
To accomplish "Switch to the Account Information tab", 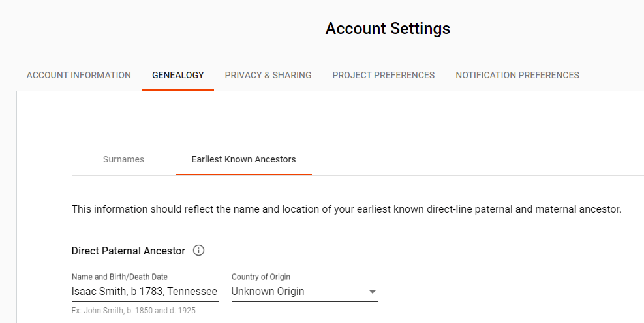I will coord(79,75).
